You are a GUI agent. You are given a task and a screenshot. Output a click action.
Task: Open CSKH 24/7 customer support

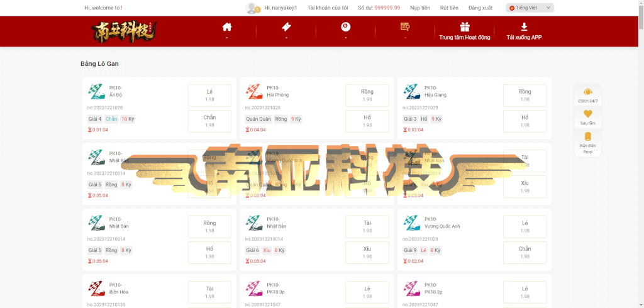(588, 96)
